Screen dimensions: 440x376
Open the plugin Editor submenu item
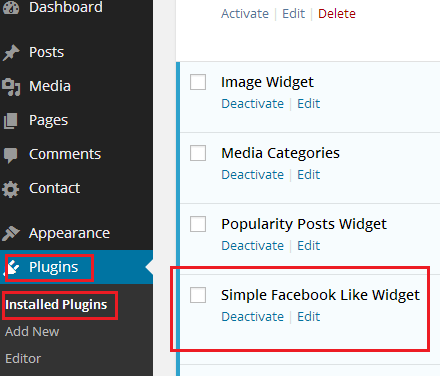tap(23, 359)
